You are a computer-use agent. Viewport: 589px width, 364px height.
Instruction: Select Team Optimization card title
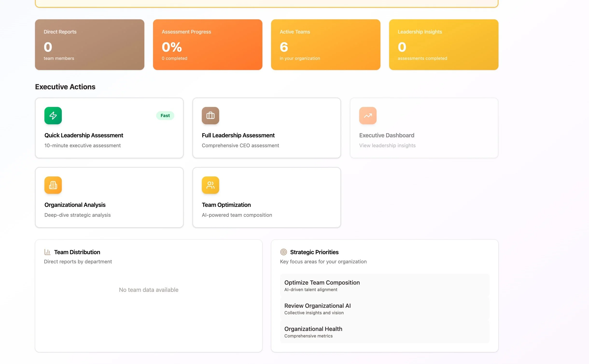pos(226,205)
